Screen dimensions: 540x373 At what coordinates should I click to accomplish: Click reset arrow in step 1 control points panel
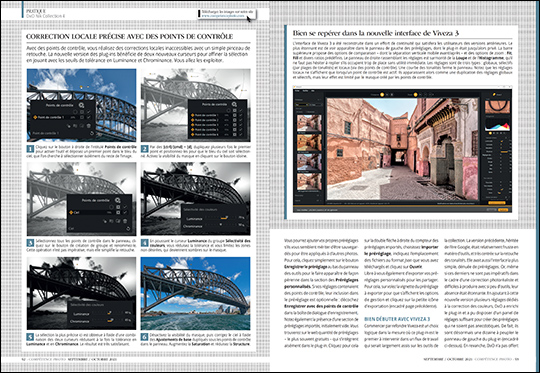click(x=92, y=133)
